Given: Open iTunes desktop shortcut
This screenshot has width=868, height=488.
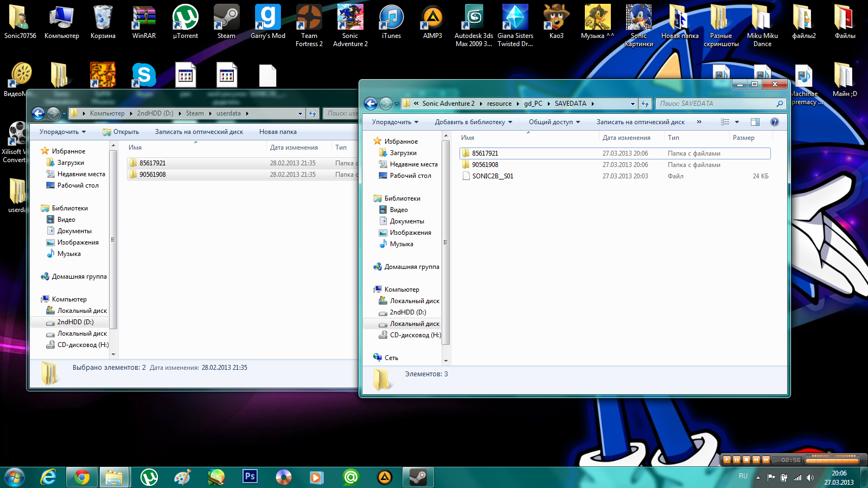Looking at the screenshot, I should [391, 22].
